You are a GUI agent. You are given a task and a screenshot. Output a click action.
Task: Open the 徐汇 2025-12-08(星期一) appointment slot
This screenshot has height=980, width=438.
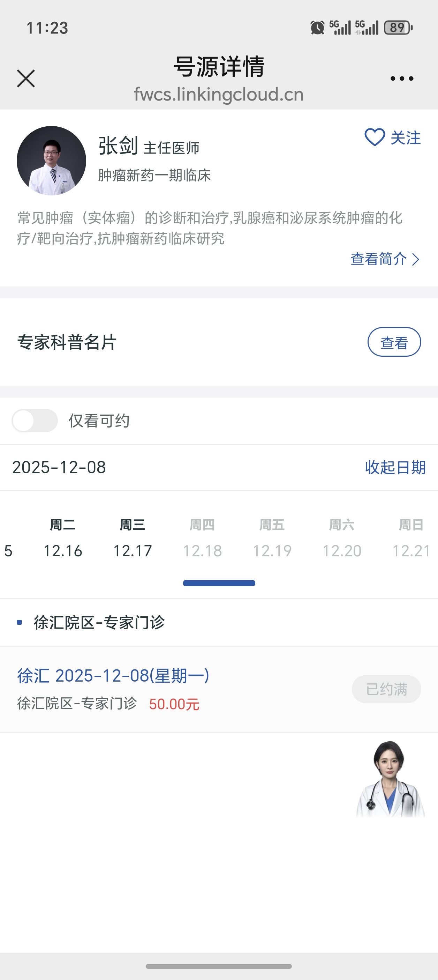[113, 676]
